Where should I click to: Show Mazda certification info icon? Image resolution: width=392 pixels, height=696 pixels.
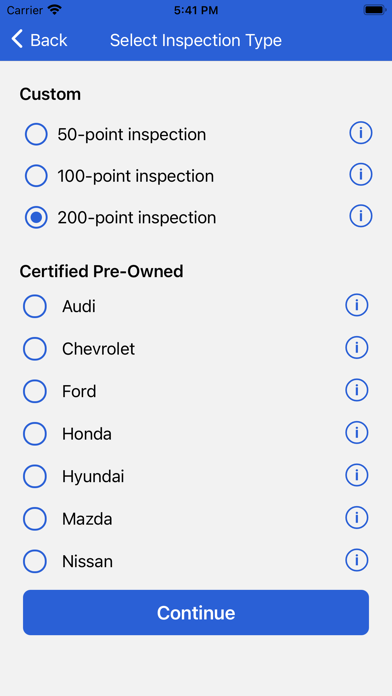point(356,518)
